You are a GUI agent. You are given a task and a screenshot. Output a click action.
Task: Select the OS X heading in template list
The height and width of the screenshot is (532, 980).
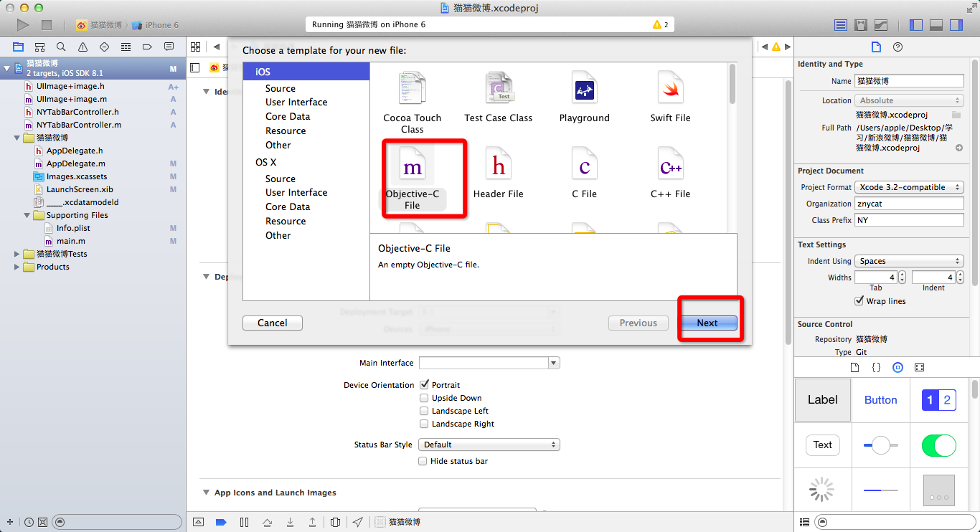(x=266, y=162)
